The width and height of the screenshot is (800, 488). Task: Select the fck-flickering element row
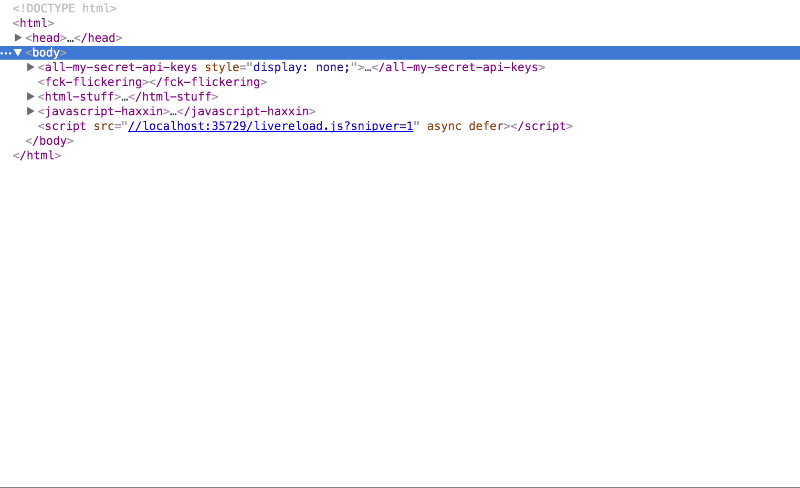click(x=152, y=82)
